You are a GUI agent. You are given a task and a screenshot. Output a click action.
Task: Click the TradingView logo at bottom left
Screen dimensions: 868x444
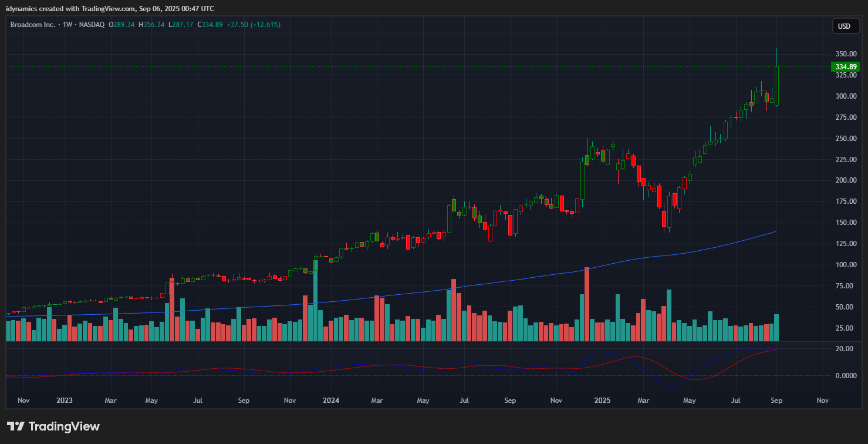pyautogui.click(x=53, y=426)
